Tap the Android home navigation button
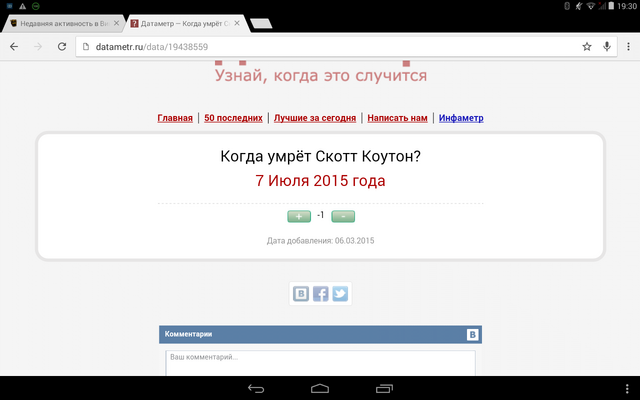 tap(320, 389)
